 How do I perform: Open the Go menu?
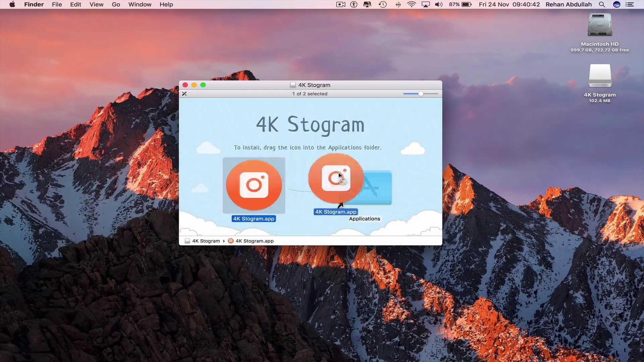116,5
